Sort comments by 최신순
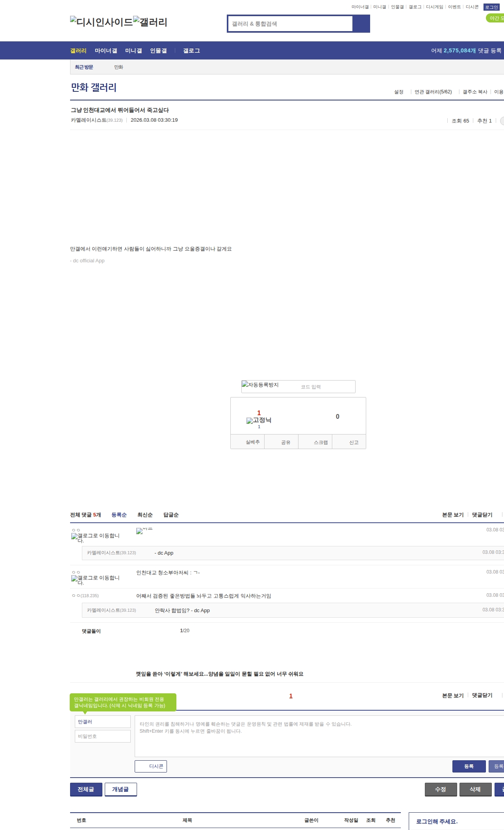504x830 pixels. coord(145,515)
